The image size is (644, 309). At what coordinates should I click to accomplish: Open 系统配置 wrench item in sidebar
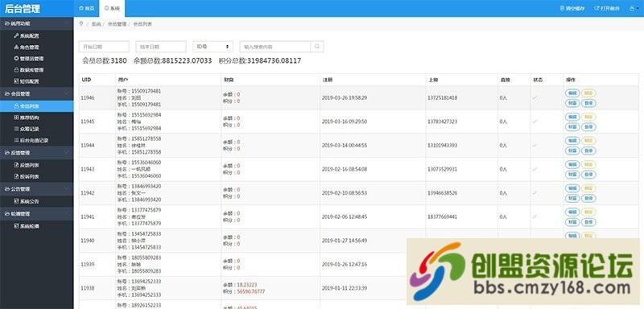click(27, 35)
